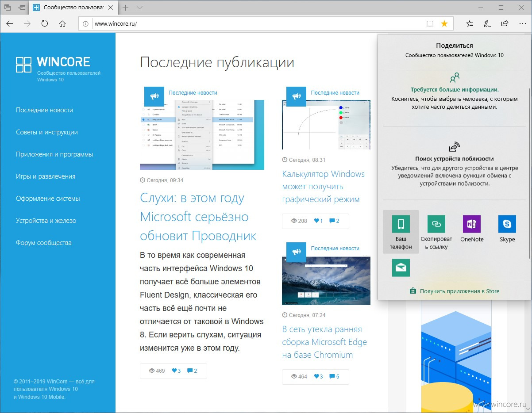Click Требуется больше информации text
532x413 pixels.
[x=455, y=89]
